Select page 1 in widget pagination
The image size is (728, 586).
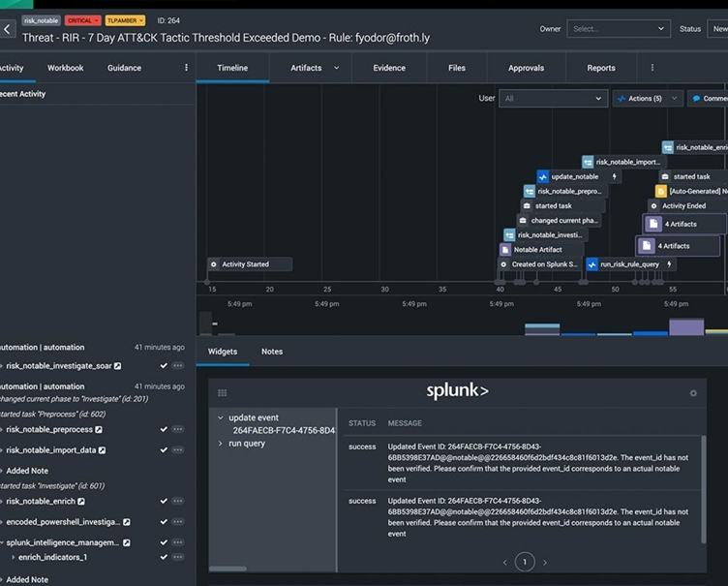click(525, 563)
